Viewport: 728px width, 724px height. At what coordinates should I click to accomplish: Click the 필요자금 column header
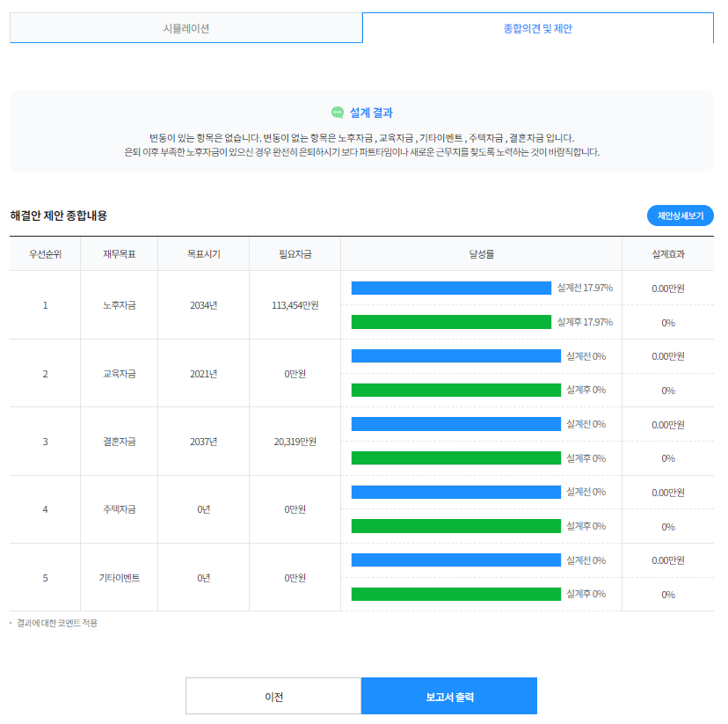295,254
